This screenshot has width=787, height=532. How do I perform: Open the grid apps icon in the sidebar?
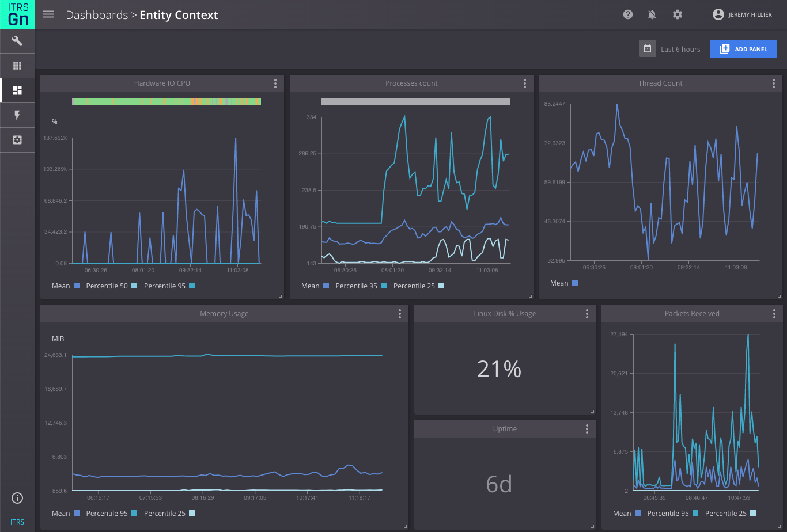[x=17, y=66]
